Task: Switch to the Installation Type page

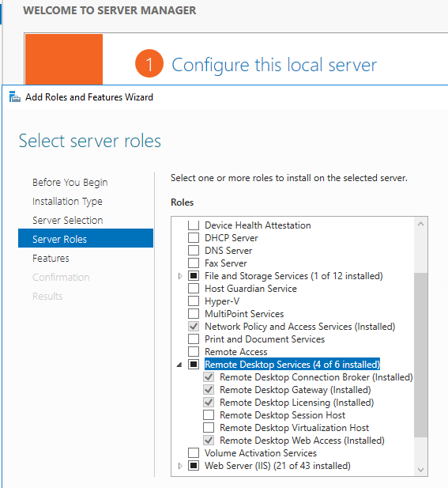Action: [x=67, y=202]
